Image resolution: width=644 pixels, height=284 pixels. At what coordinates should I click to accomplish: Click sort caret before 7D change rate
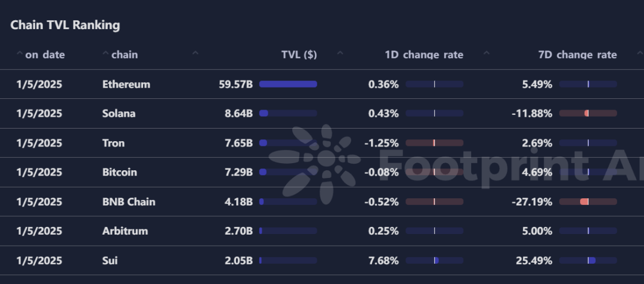487,53
